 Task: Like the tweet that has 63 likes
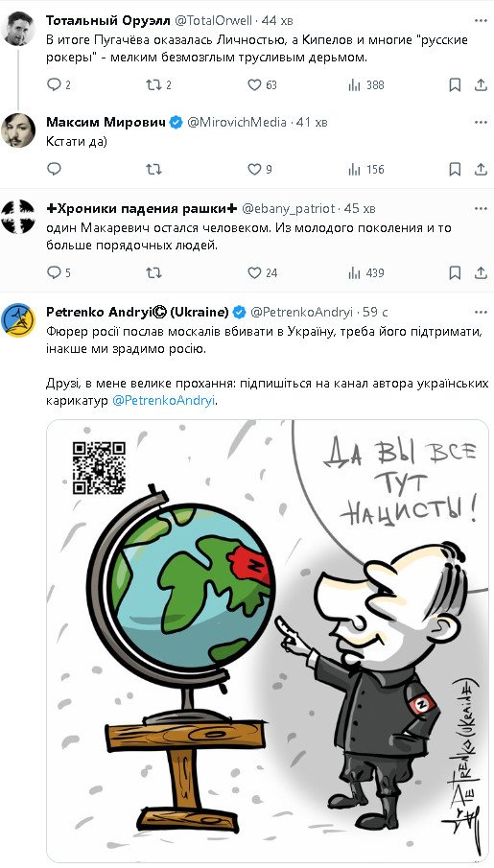point(254,84)
